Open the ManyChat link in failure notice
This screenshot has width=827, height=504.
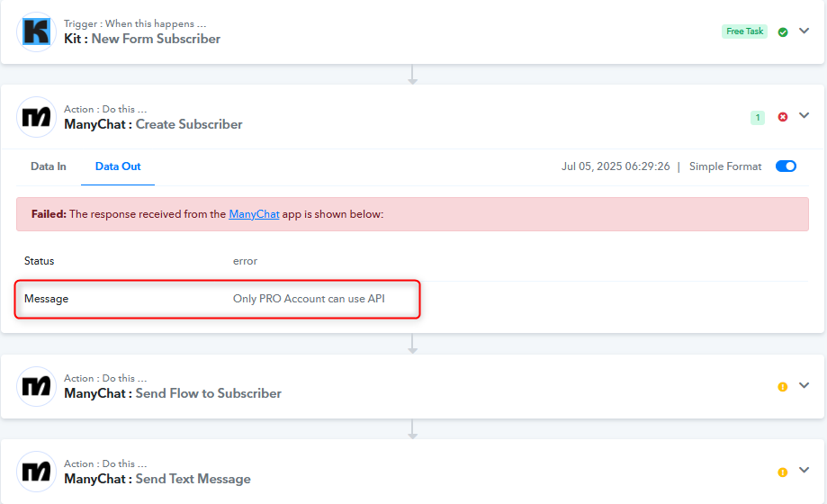(254, 214)
